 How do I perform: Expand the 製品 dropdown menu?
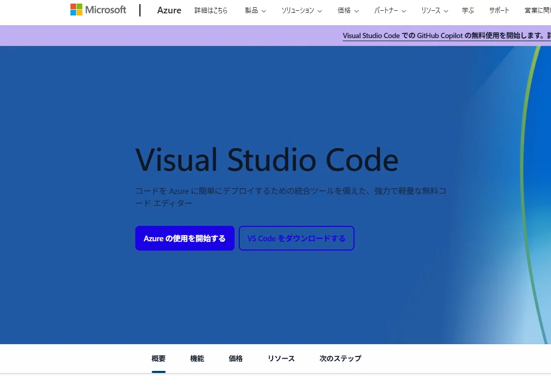256,10
